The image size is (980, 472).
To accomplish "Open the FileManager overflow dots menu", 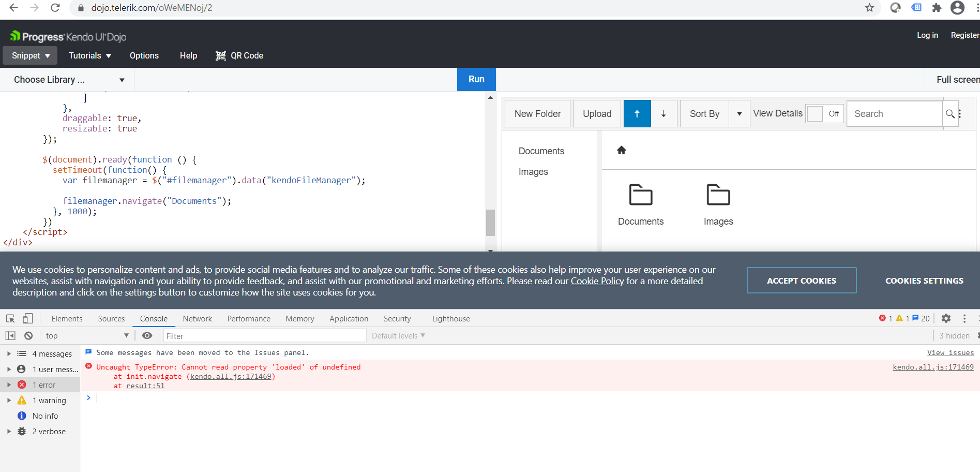I will [960, 114].
